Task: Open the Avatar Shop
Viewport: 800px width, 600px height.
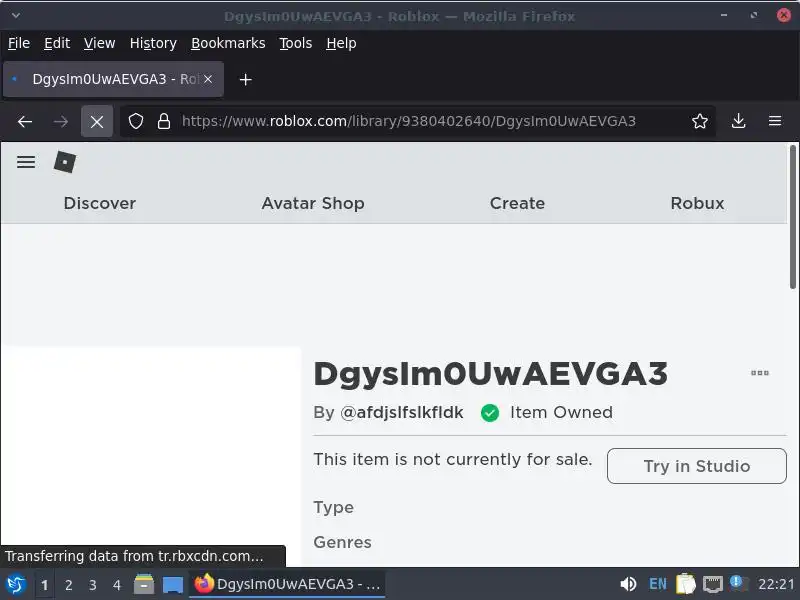Action: 313,203
